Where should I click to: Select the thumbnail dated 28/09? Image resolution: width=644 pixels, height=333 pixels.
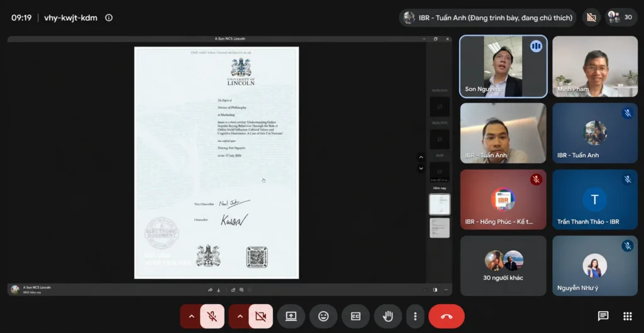pos(440,172)
